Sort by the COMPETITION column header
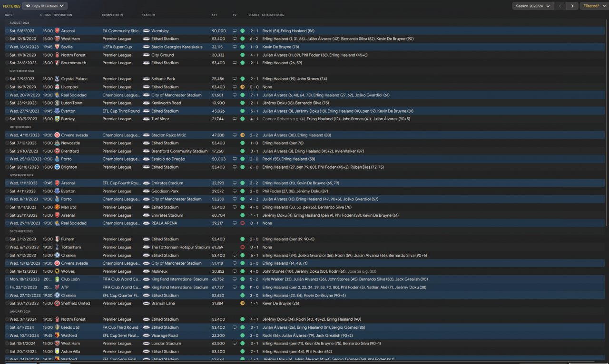Screen dimensions: 609x364 (x=112, y=15)
